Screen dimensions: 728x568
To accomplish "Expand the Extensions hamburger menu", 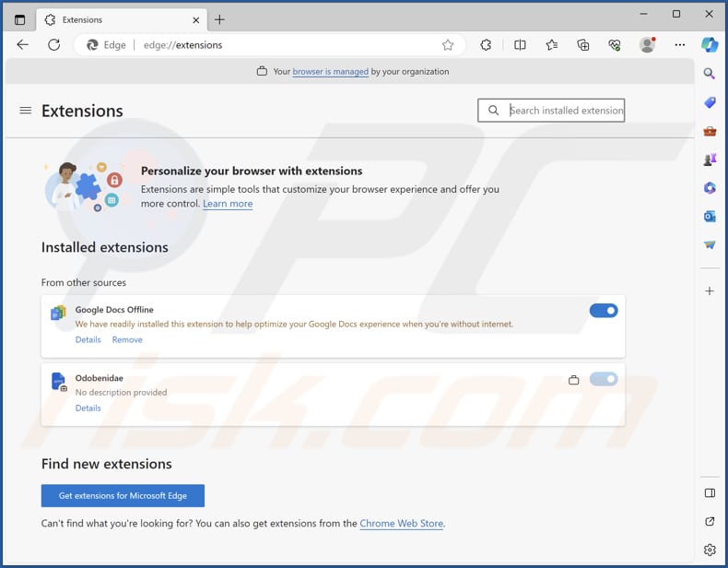I will tap(25, 111).
